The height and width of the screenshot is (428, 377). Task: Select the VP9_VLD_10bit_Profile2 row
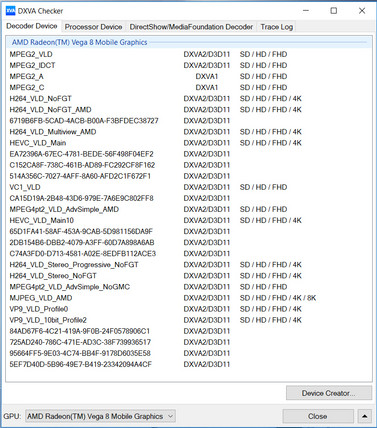pyautogui.click(x=189, y=320)
